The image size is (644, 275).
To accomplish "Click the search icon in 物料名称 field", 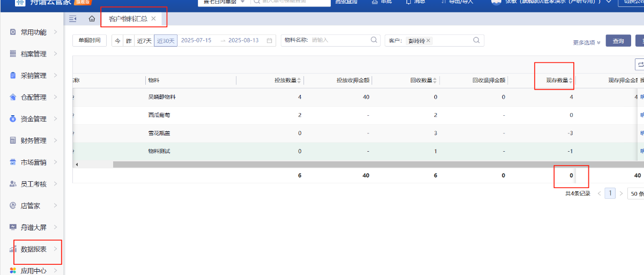I will click(374, 40).
